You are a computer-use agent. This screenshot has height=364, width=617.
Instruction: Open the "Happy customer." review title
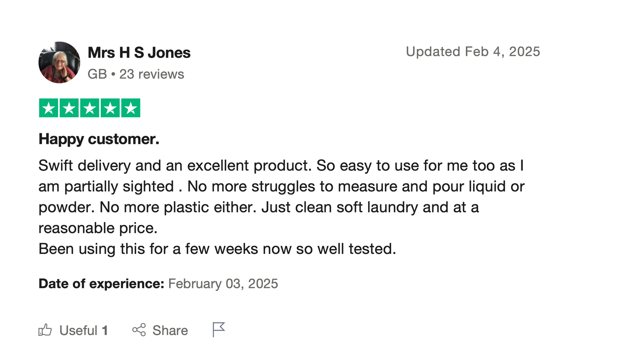[99, 139]
